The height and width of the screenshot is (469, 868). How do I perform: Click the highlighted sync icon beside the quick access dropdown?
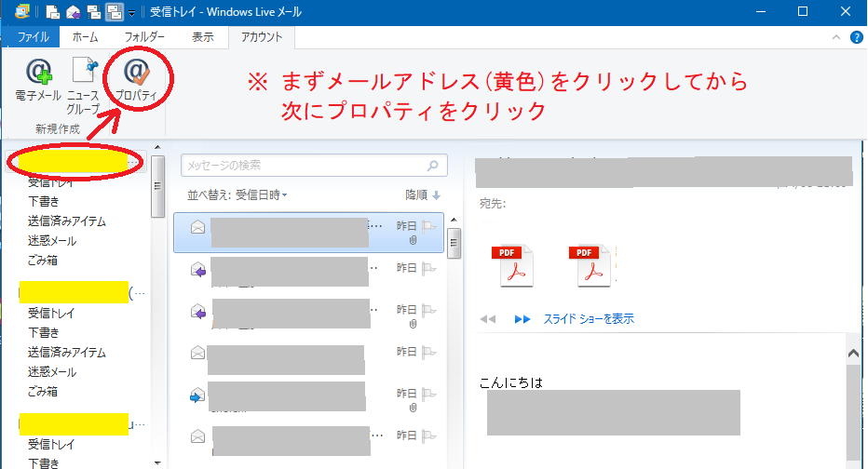coord(115,11)
